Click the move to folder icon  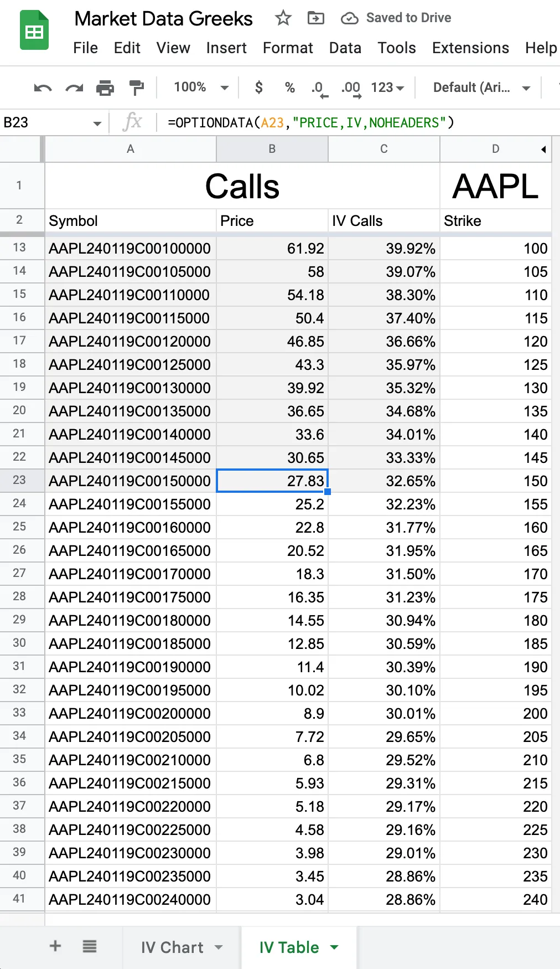click(x=315, y=18)
